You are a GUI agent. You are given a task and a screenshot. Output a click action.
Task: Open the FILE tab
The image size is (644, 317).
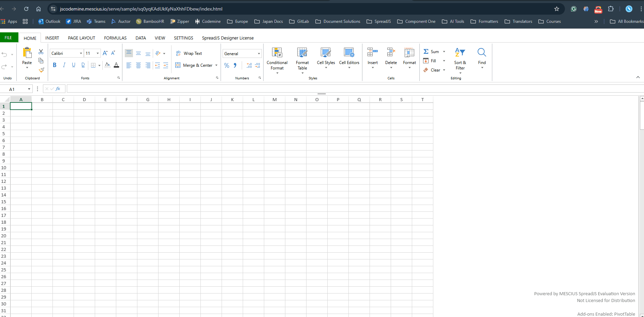click(x=9, y=38)
